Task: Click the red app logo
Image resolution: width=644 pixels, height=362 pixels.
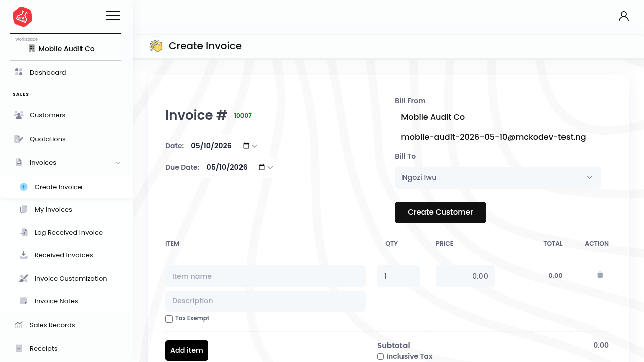Action: tap(22, 17)
